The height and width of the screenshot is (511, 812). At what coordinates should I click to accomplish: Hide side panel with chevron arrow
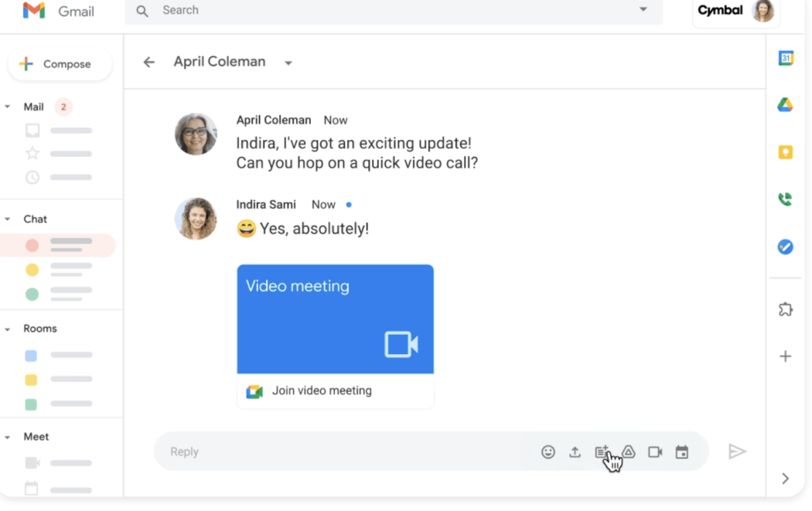pyautogui.click(x=786, y=479)
